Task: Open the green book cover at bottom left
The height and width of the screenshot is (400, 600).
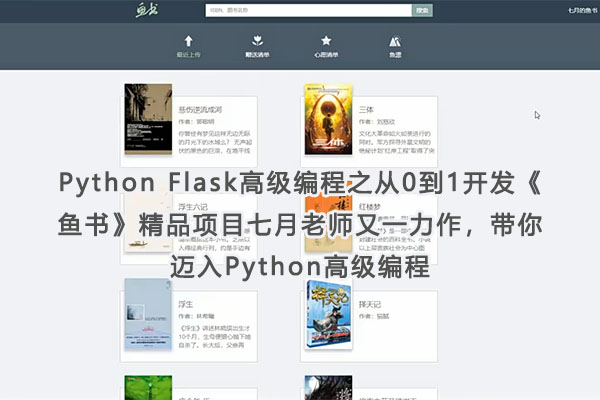Action: [x=148, y=387]
